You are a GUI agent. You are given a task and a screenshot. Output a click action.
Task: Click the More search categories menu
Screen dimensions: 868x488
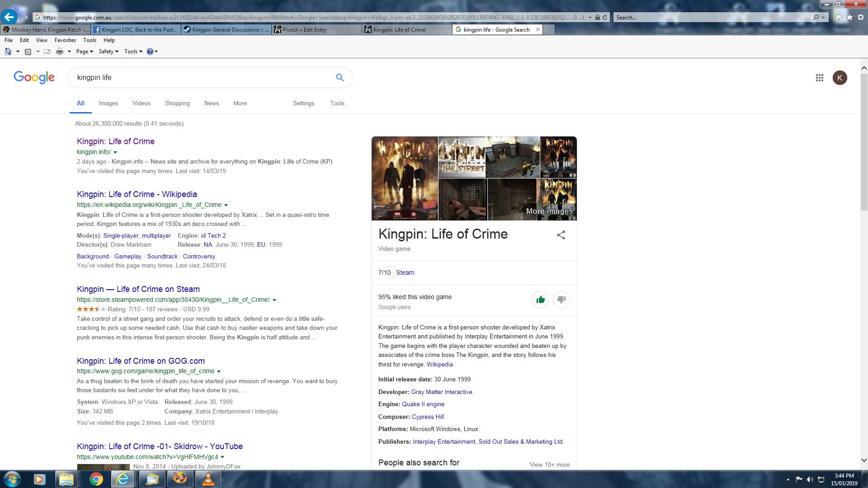pyautogui.click(x=240, y=103)
